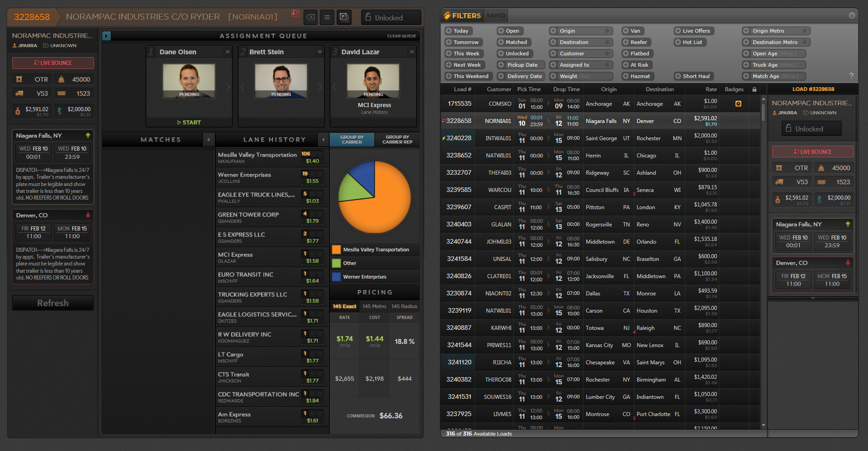This screenshot has width=868, height=451.
Task: Remove Dane Olsen from the assignment queue
Action: [x=228, y=52]
